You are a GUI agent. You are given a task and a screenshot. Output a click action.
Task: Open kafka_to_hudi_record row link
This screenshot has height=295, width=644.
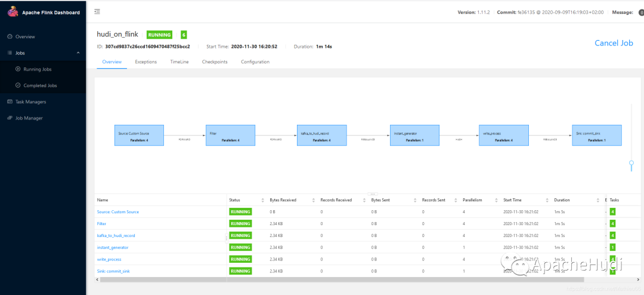(116, 236)
